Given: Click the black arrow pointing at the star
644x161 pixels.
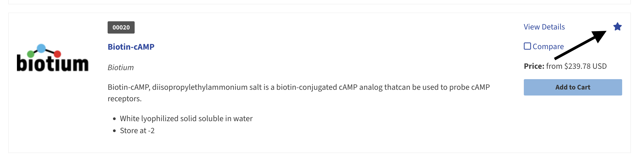Looking at the screenshot, I should coord(580,45).
